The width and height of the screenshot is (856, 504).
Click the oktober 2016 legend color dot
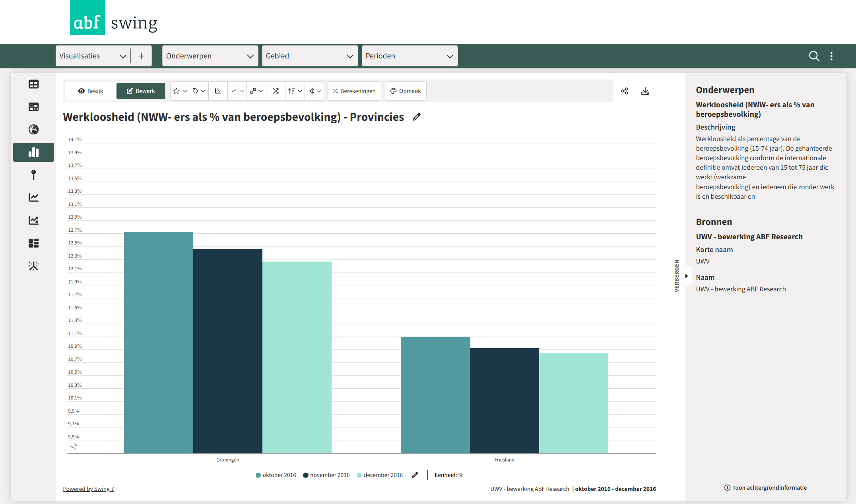258,475
